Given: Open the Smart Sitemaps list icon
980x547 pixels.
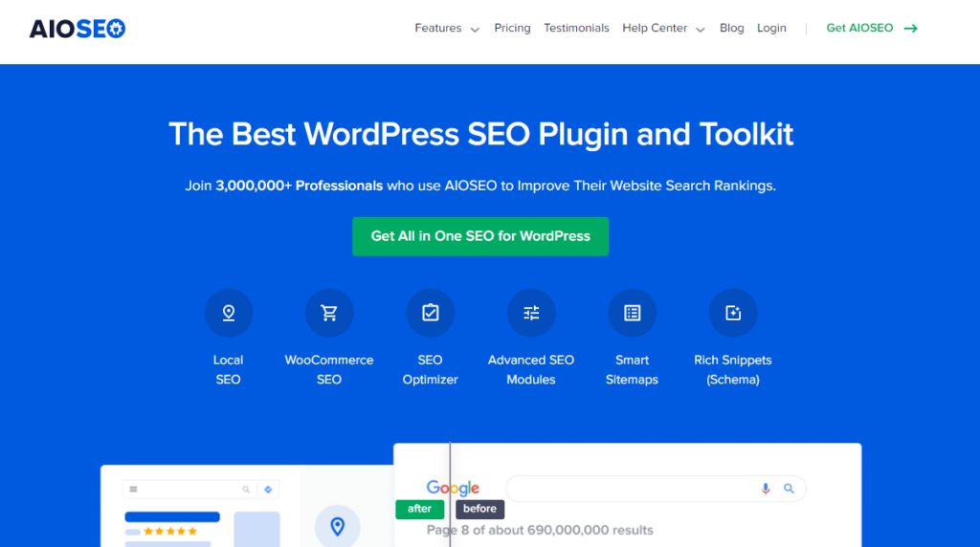Looking at the screenshot, I should 633,313.
